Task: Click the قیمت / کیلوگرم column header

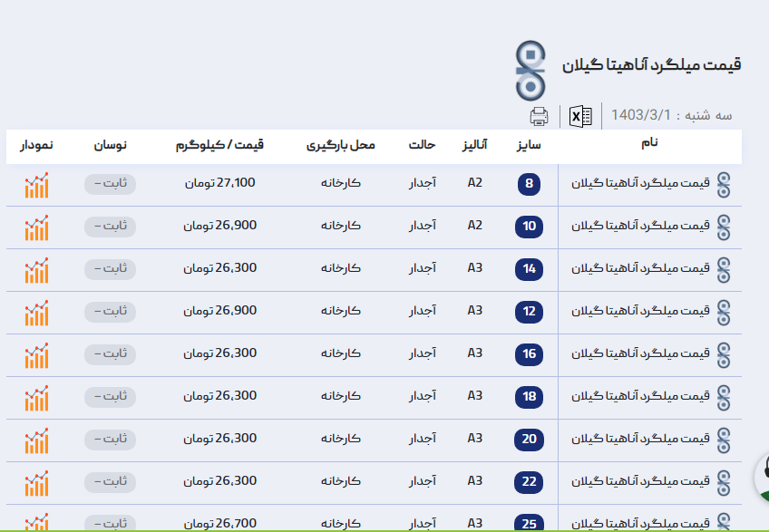Action: click(219, 145)
